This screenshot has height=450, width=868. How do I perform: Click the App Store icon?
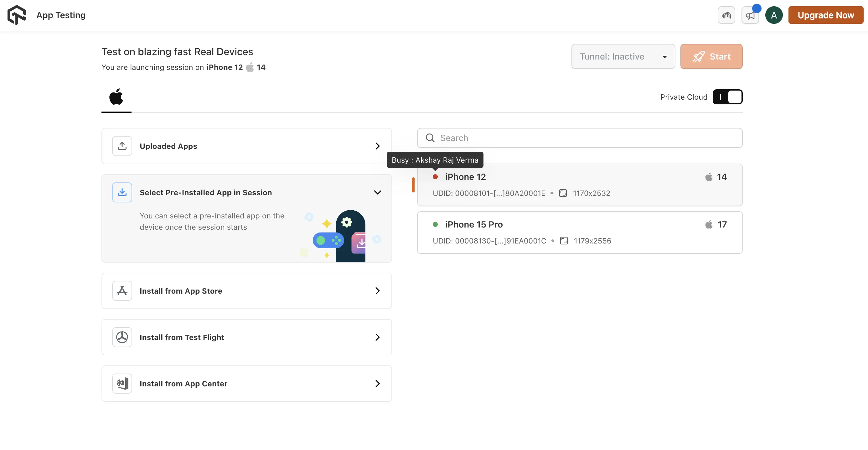(122, 291)
